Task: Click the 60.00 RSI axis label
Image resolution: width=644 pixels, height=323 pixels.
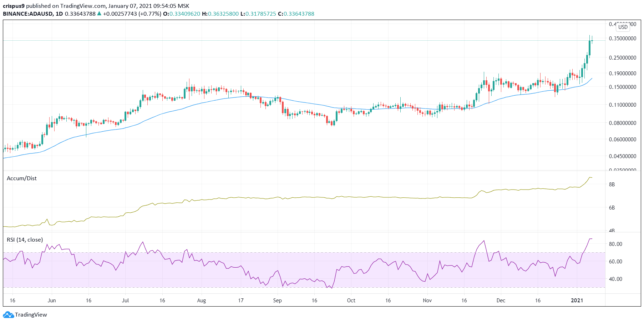Action: tap(615, 262)
